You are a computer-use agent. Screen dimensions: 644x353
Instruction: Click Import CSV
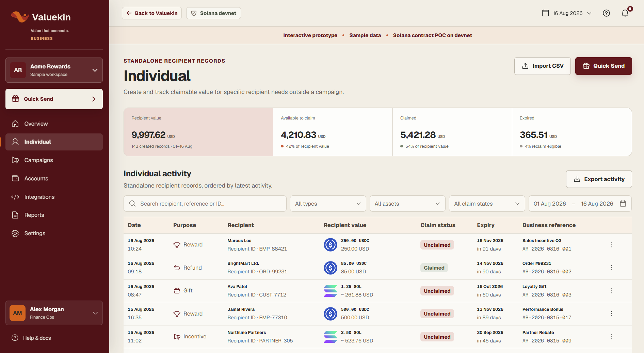(x=542, y=66)
